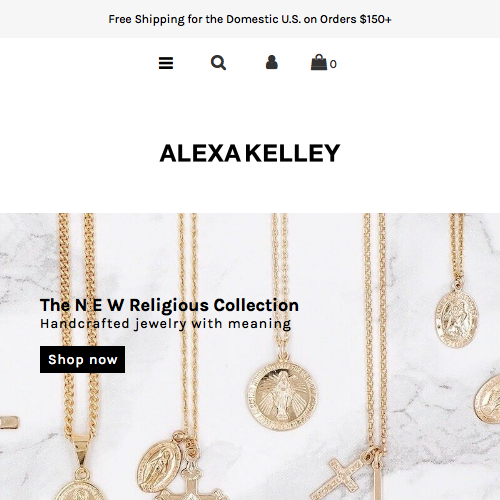Select the plain gold cross pendant
The width and height of the screenshot is (500, 500).
tap(339, 478)
